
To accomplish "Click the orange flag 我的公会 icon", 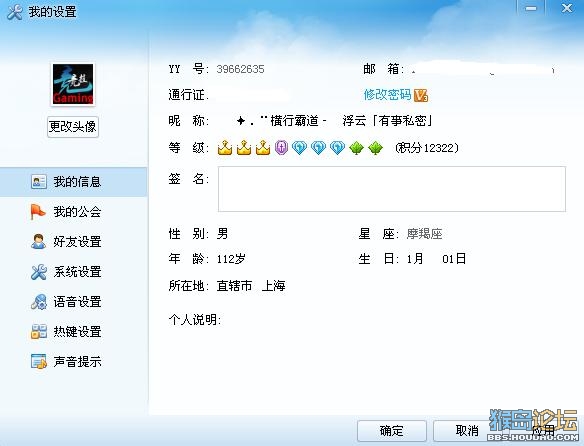I will pyautogui.click(x=38, y=212).
